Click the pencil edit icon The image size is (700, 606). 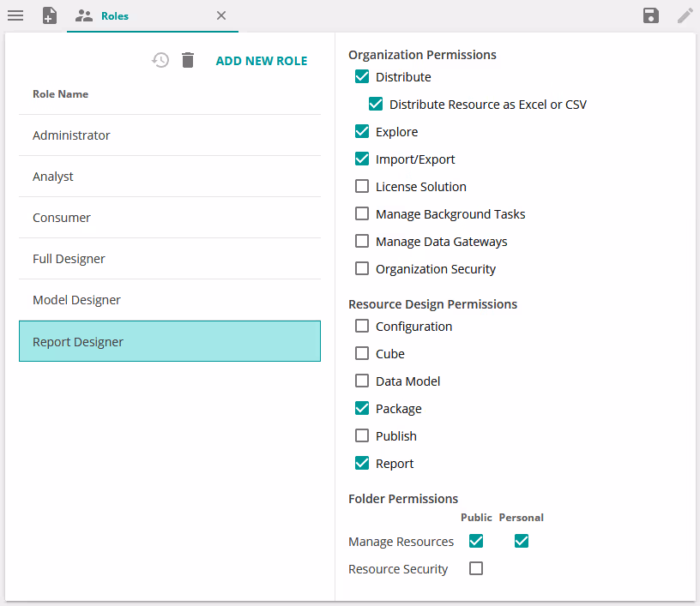coord(685,15)
